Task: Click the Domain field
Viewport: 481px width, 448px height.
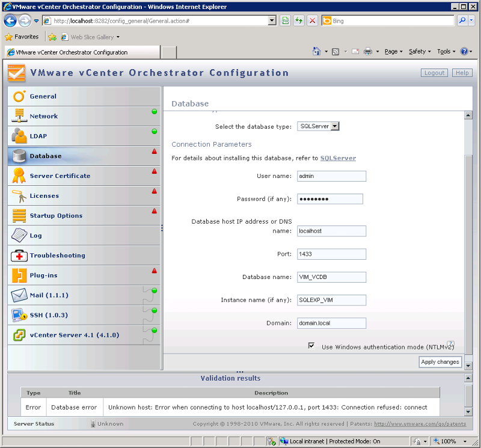Action: (331, 323)
